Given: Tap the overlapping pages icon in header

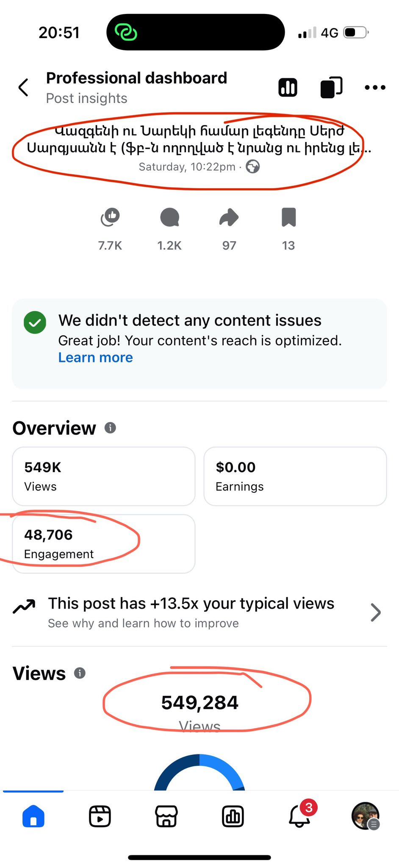Looking at the screenshot, I should pyautogui.click(x=331, y=88).
